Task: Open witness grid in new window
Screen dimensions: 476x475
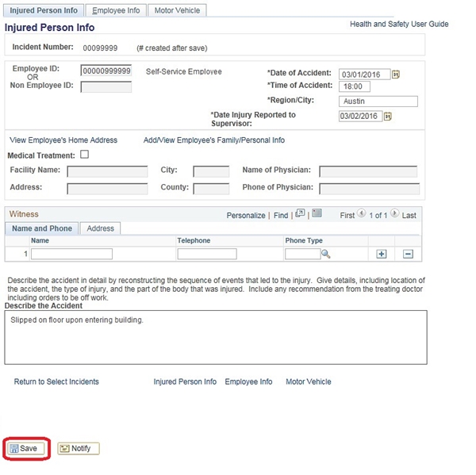Action: (300, 214)
